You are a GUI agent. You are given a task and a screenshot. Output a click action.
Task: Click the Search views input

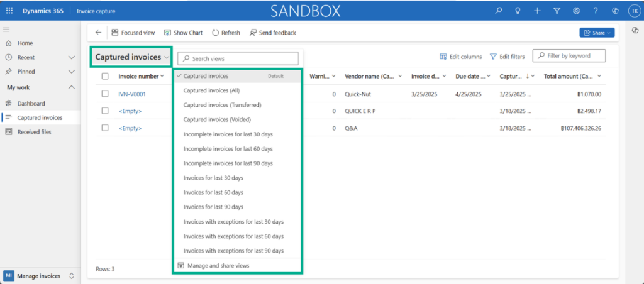(x=238, y=58)
